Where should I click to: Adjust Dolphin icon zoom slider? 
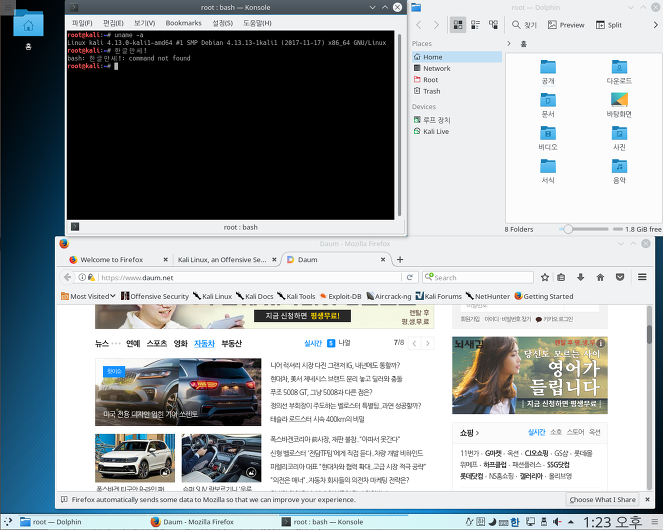[584, 229]
